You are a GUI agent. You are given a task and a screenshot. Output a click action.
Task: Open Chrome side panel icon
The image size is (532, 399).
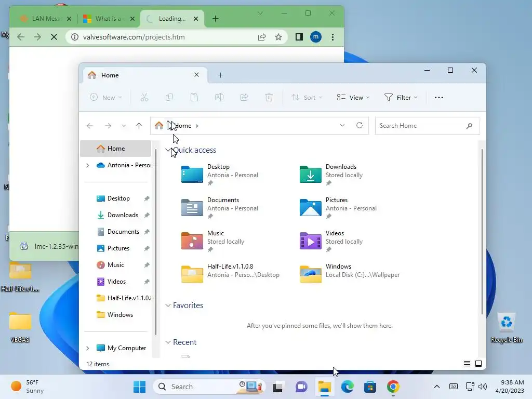299,37
